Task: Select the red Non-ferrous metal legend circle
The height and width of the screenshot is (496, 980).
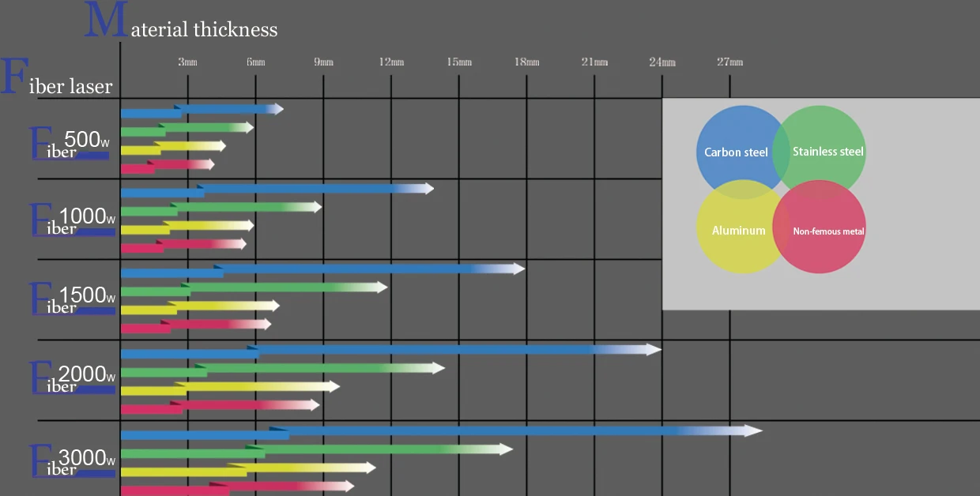Action: click(x=826, y=231)
